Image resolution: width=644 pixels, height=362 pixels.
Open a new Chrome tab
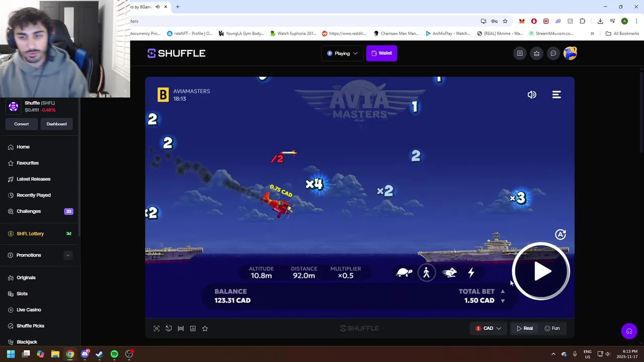pos(178,7)
